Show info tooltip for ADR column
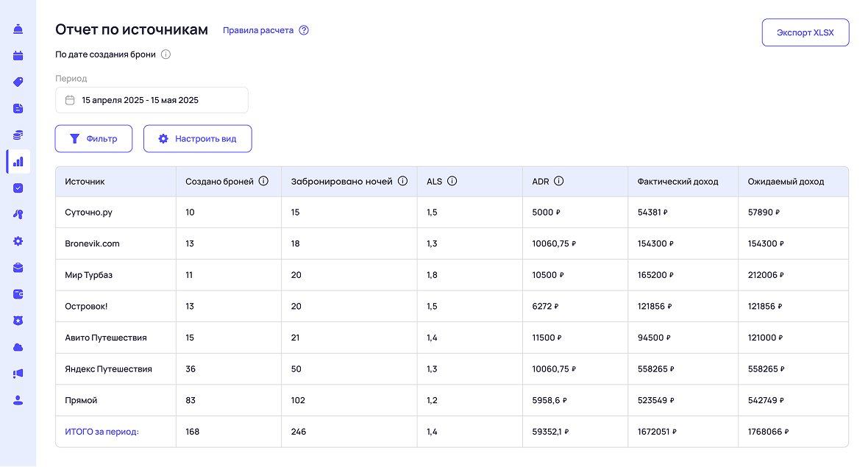Image resolution: width=868 pixels, height=467 pixels. coord(558,181)
